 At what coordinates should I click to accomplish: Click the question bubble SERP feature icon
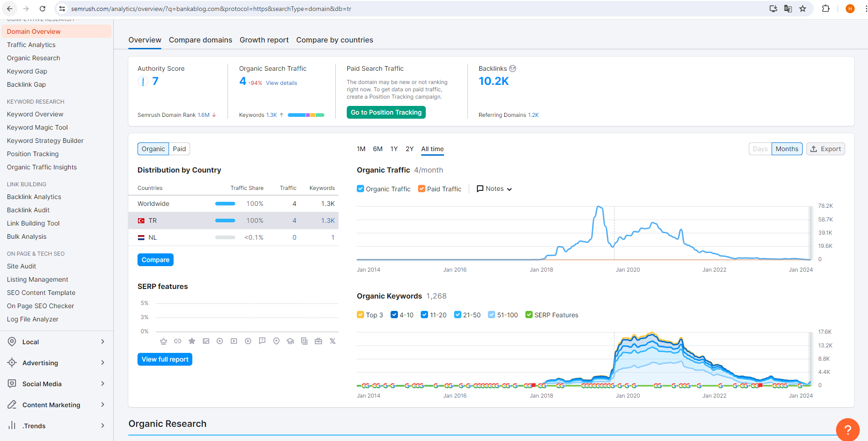coord(262,341)
